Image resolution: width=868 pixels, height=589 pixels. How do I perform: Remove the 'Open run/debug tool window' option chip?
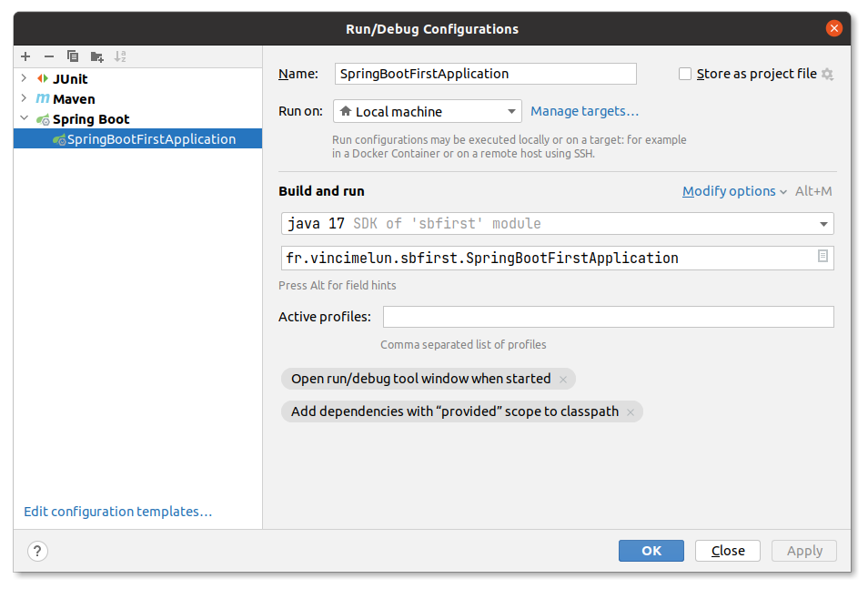[563, 380]
